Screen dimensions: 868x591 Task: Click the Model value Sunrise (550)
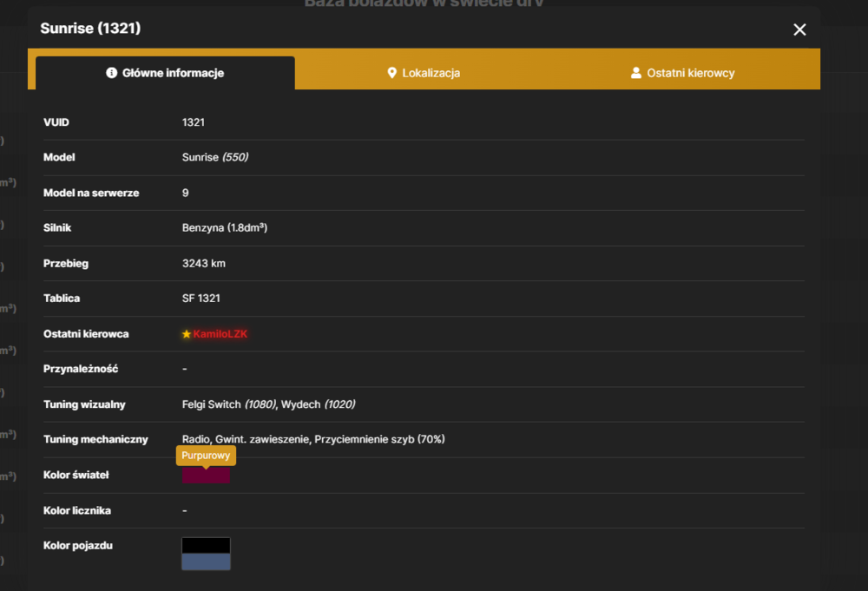(215, 157)
